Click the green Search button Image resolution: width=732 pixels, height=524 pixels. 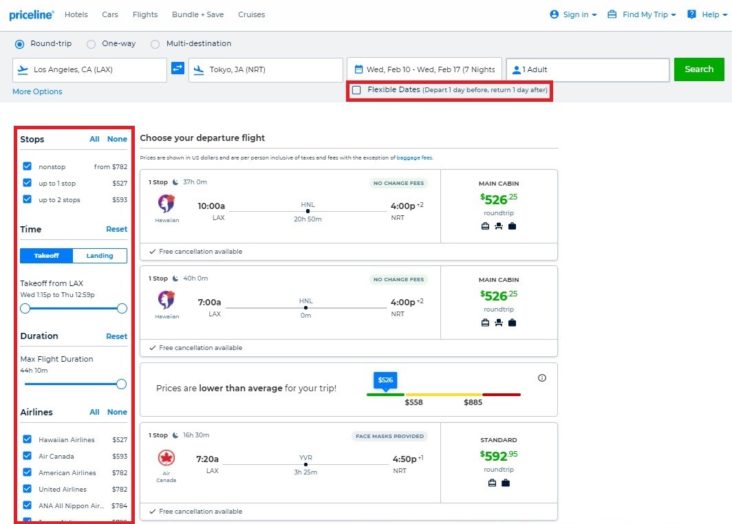pos(699,69)
